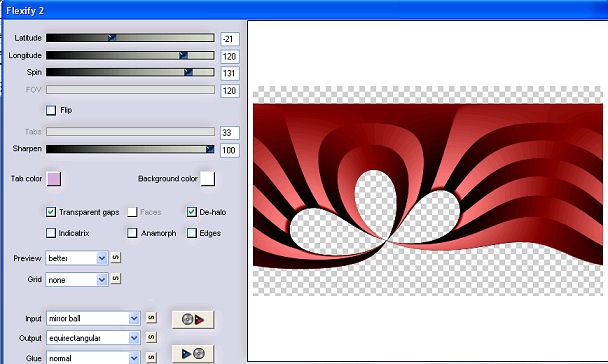This screenshot has height=364, width=608.
Task: Click the S button next to Input
Action: (151, 318)
